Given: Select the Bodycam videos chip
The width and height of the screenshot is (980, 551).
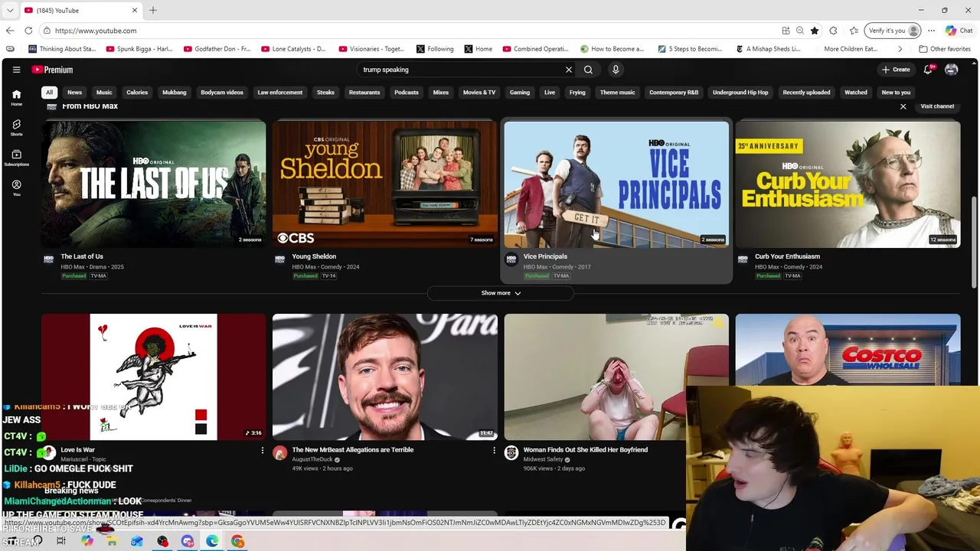Looking at the screenshot, I should click(222, 93).
